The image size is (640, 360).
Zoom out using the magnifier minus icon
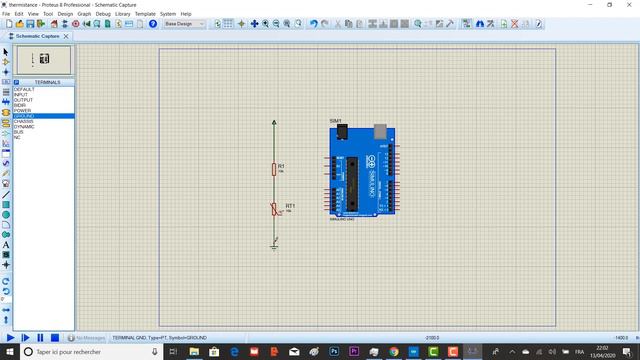(x=276, y=24)
